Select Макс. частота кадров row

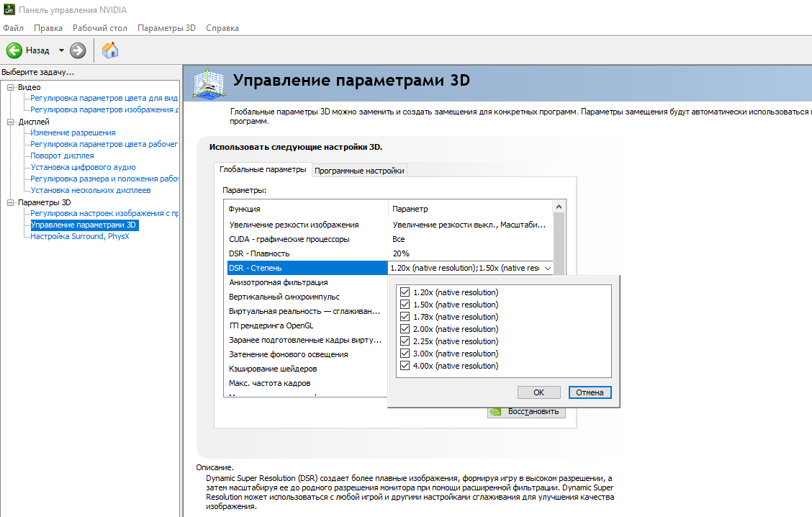pyautogui.click(x=307, y=383)
